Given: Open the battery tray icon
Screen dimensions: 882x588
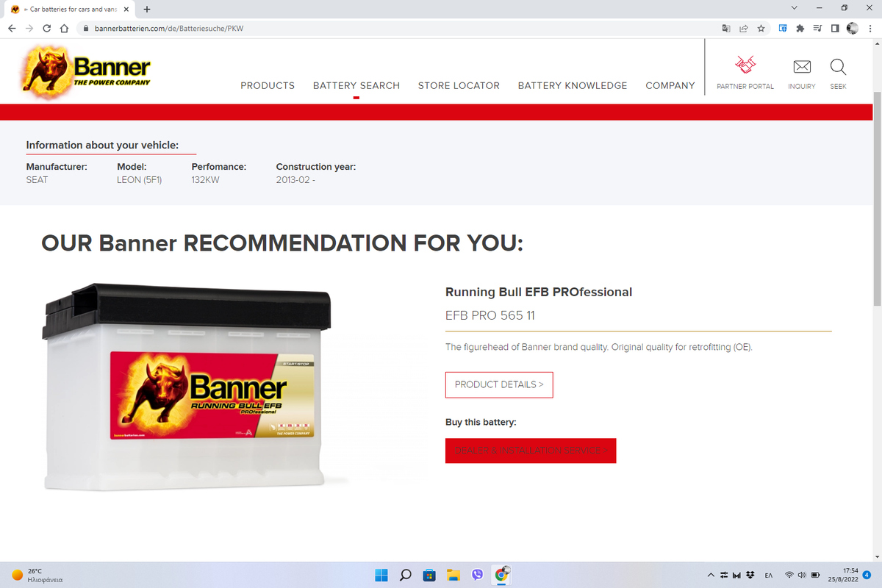Looking at the screenshot, I should (815, 575).
